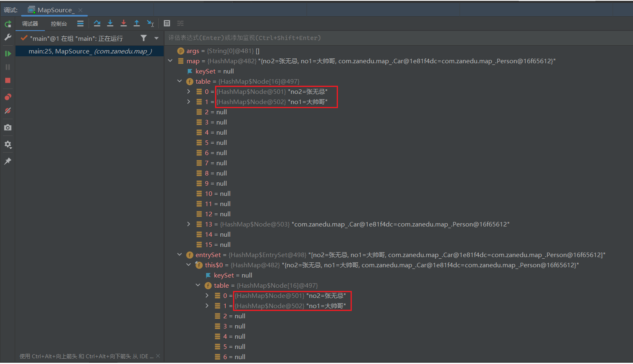The height and width of the screenshot is (364, 633).
Task: Step into the method
Action: coord(110,24)
